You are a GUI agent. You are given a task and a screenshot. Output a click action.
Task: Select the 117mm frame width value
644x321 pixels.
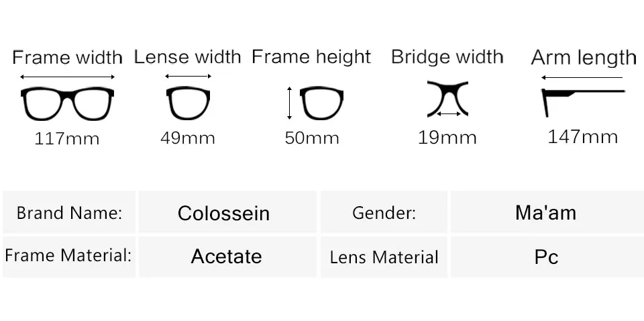[x=67, y=138]
